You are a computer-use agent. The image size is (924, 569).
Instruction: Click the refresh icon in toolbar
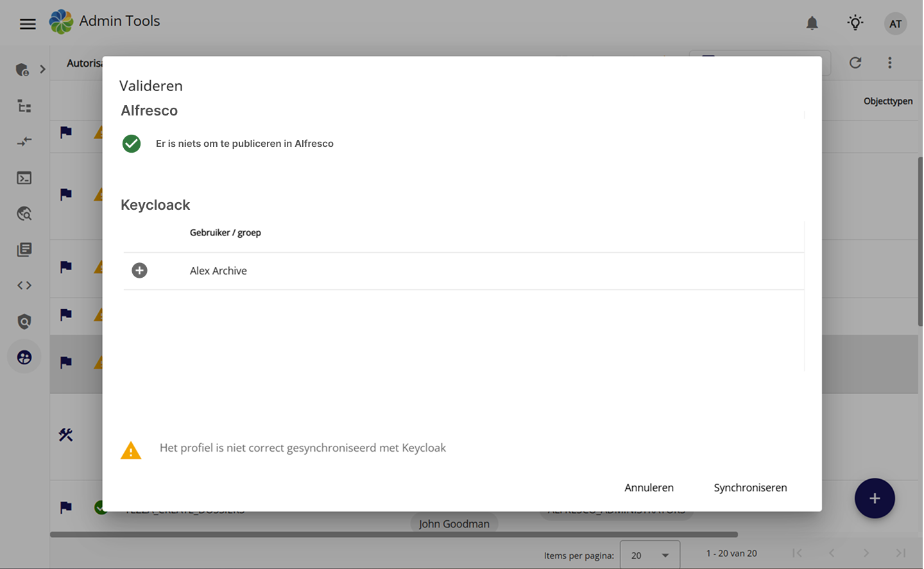(855, 63)
